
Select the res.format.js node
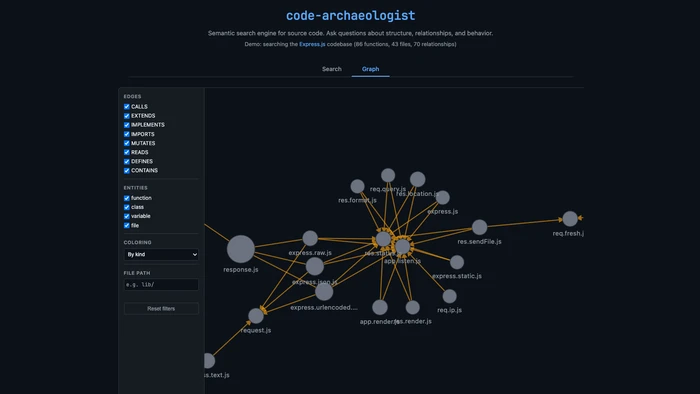tap(357, 187)
